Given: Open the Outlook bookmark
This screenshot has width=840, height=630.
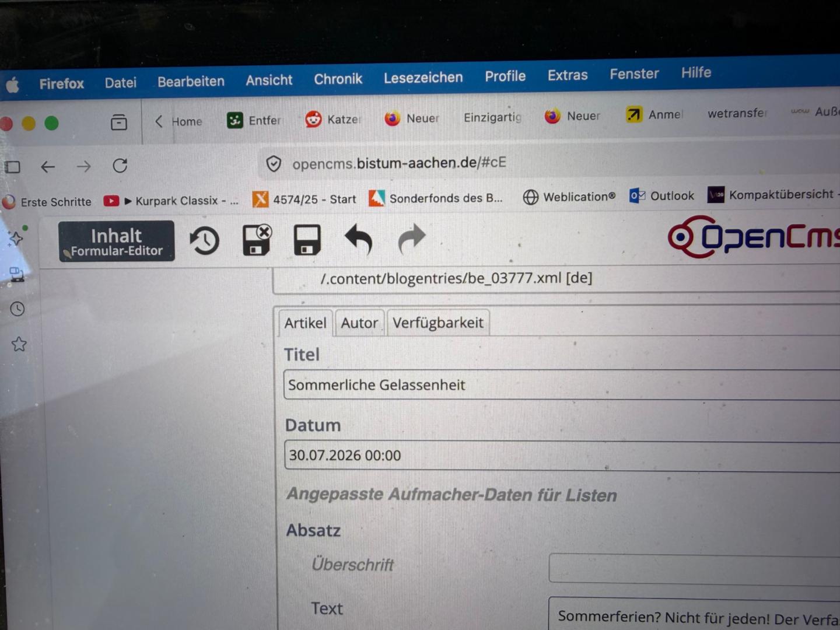Looking at the screenshot, I should click(661, 196).
